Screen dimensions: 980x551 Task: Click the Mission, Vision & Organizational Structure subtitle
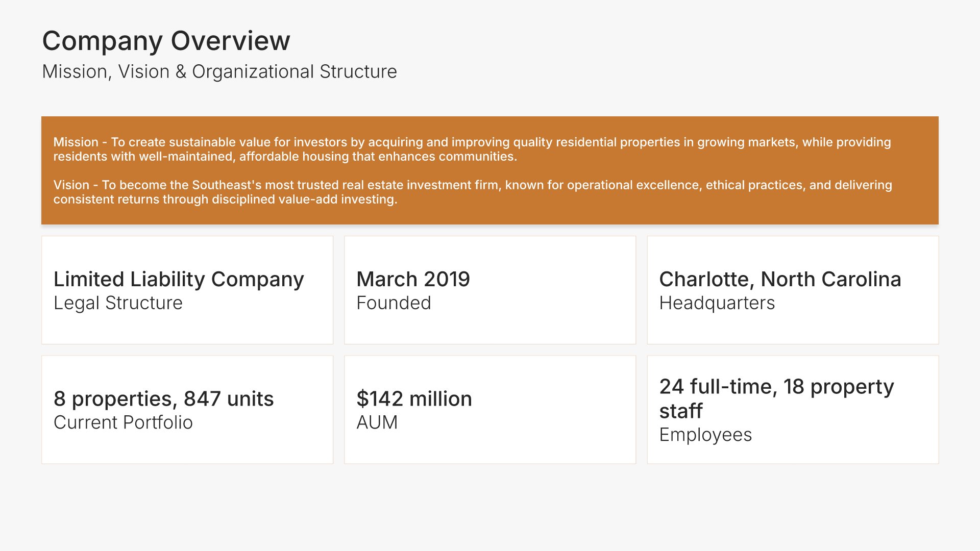[219, 72]
